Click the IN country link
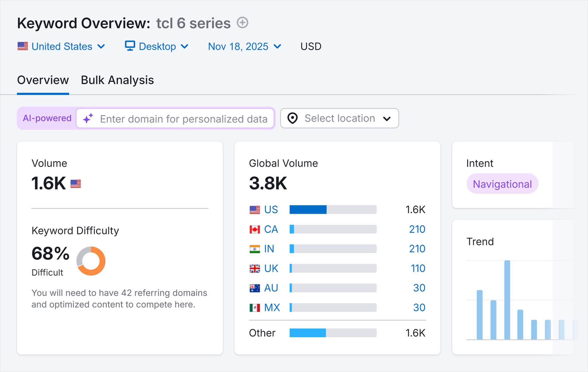 pos(269,249)
